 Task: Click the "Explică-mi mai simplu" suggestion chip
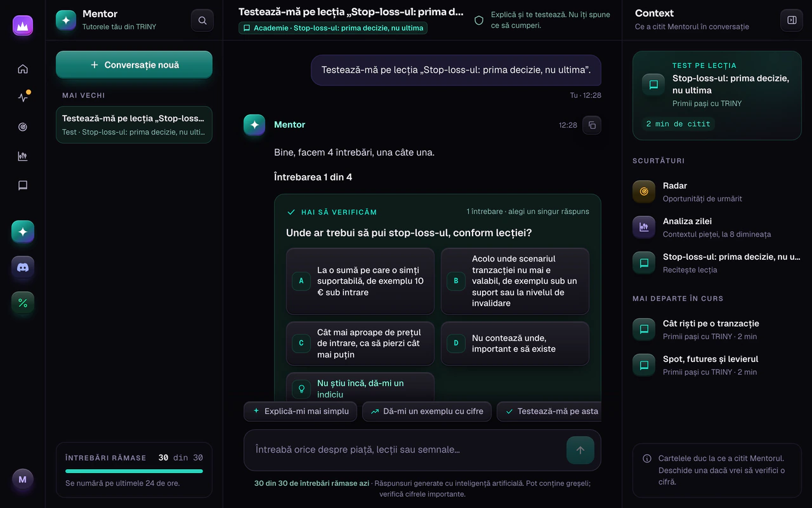click(x=301, y=411)
